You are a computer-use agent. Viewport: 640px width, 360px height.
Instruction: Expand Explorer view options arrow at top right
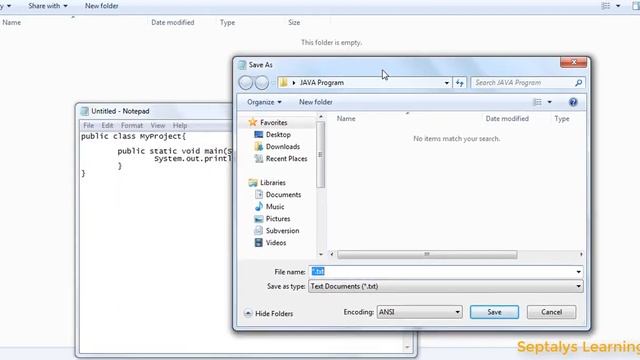click(x=618, y=6)
